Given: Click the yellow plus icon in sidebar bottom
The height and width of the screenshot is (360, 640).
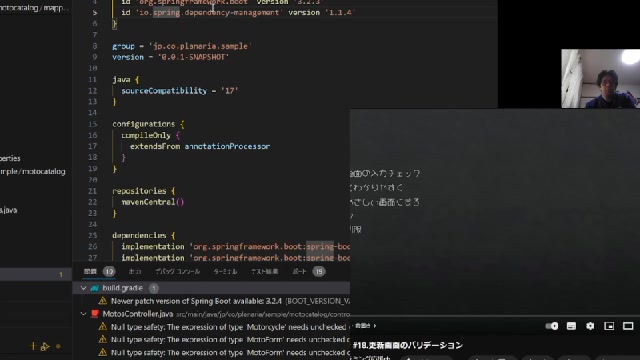Looking at the screenshot, I should coord(33,346).
